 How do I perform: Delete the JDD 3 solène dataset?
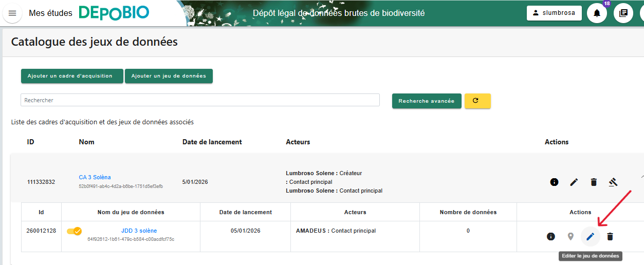coord(610,236)
